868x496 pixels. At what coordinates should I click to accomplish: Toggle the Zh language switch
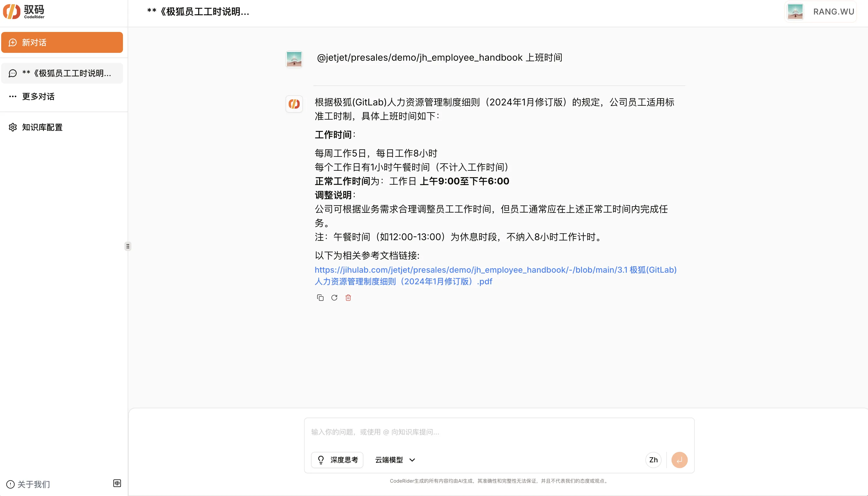coord(653,460)
